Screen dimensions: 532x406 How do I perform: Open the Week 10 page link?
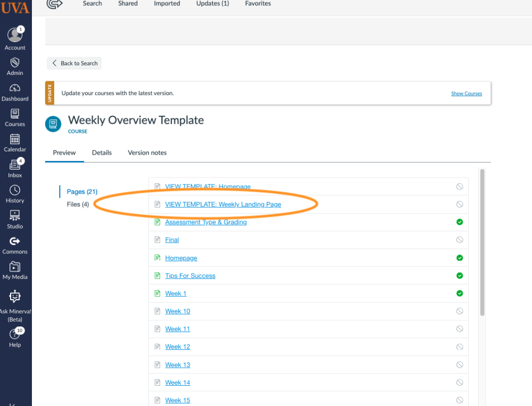178,311
